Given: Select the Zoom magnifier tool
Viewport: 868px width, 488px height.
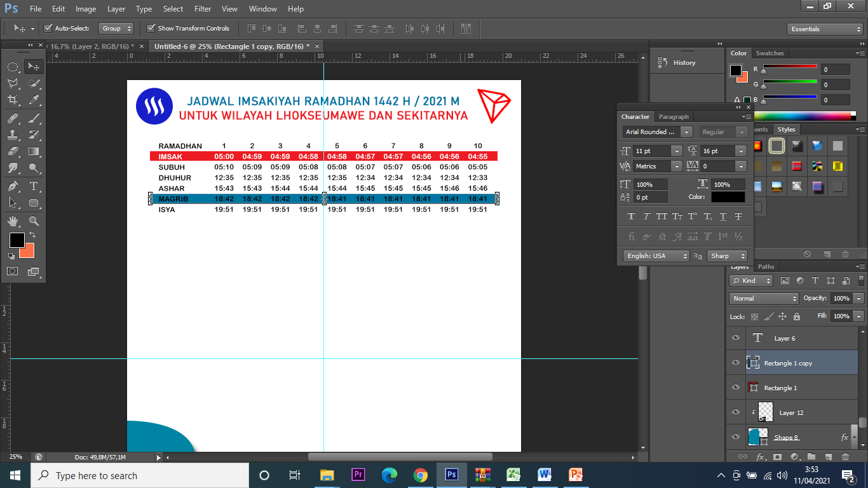Looking at the screenshot, I should click(x=34, y=221).
